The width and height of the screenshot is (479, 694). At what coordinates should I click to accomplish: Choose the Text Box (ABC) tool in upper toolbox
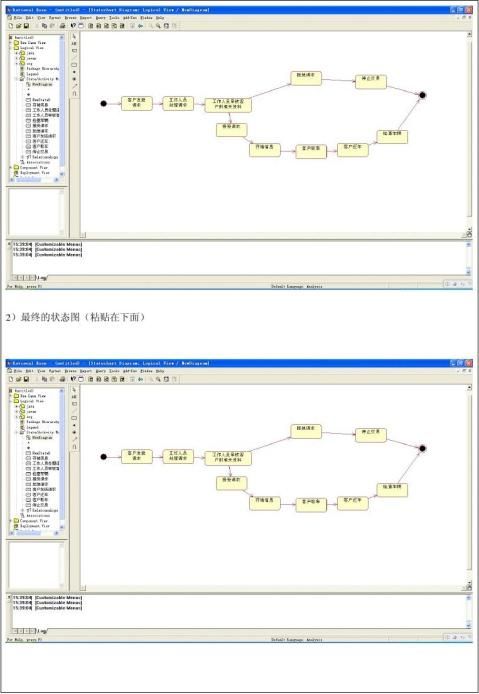[x=74, y=43]
